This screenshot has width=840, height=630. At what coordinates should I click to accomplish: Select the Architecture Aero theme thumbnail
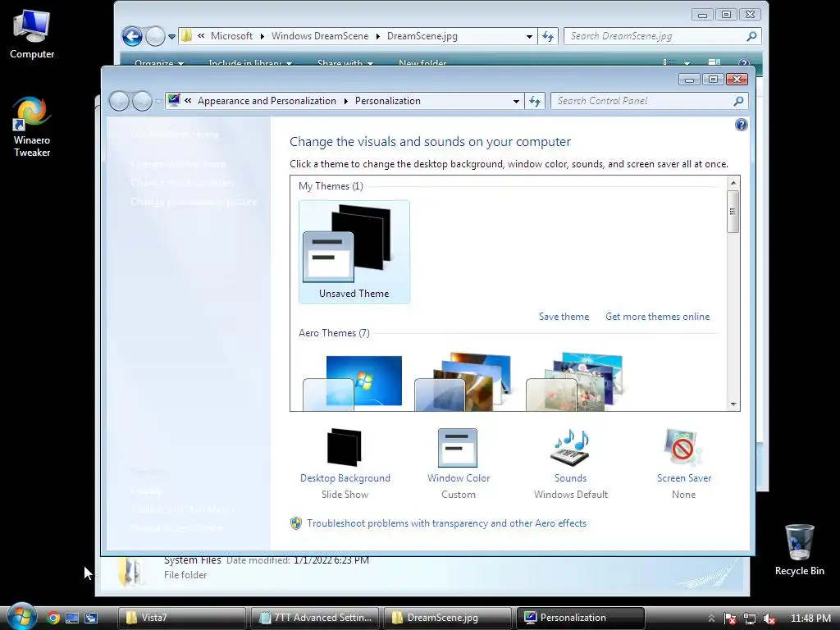click(x=463, y=382)
